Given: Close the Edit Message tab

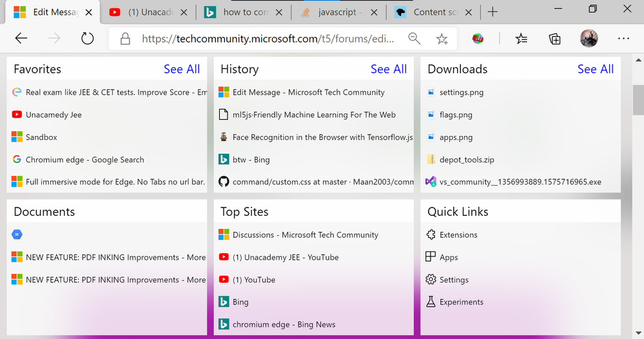Looking at the screenshot, I should [x=88, y=12].
